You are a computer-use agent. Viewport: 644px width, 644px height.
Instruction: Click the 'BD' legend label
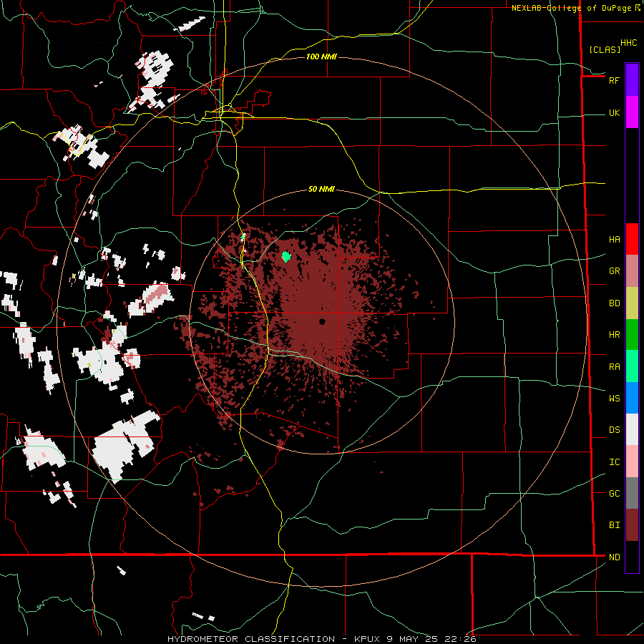pyautogui.click(x=615, y=303)
